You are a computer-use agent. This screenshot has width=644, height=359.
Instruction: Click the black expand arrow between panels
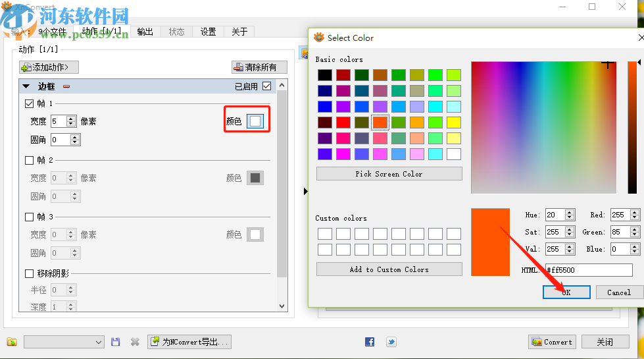click(x=306, y=191)
